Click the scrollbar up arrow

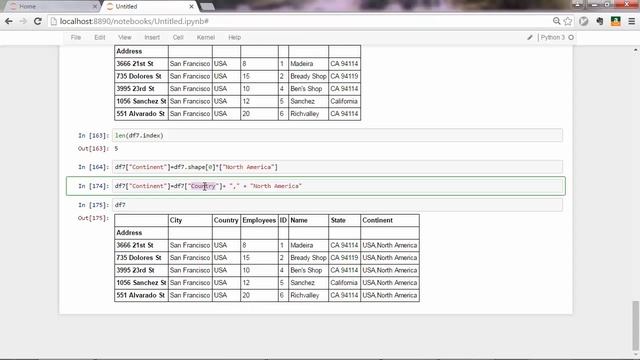click(x=635, y=50)
